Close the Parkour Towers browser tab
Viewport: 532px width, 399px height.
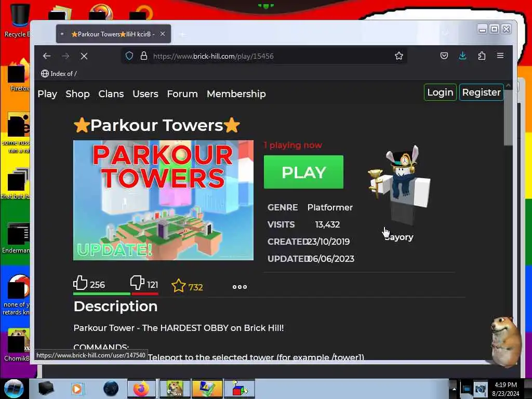click(163, 34)
